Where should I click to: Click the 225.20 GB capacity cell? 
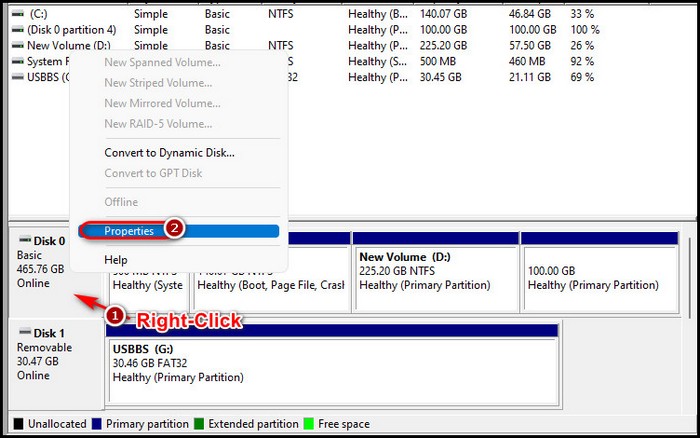(x=443, y=46)
